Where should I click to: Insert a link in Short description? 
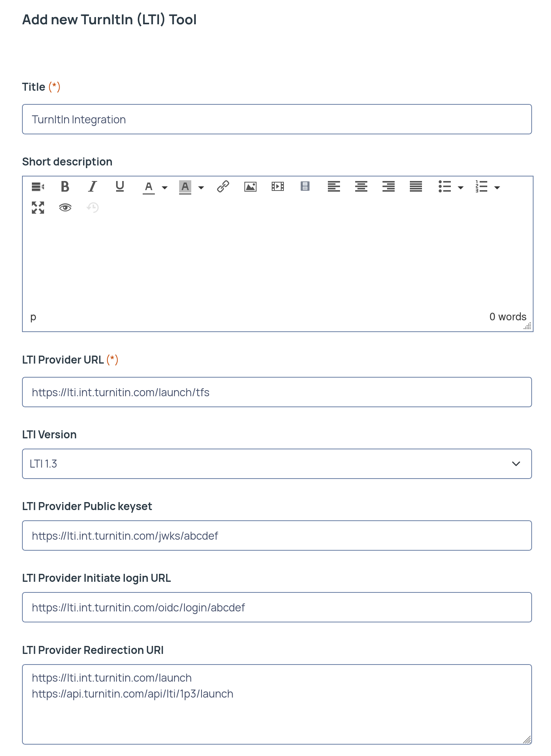[x=223, y=186]
